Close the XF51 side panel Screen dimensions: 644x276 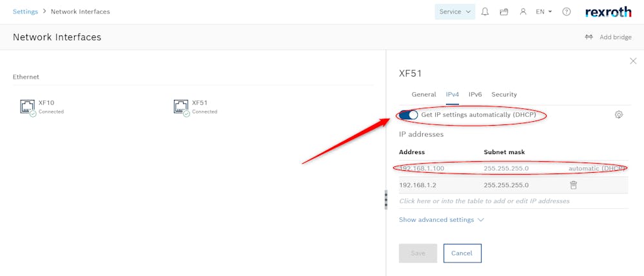click(633, 61)
